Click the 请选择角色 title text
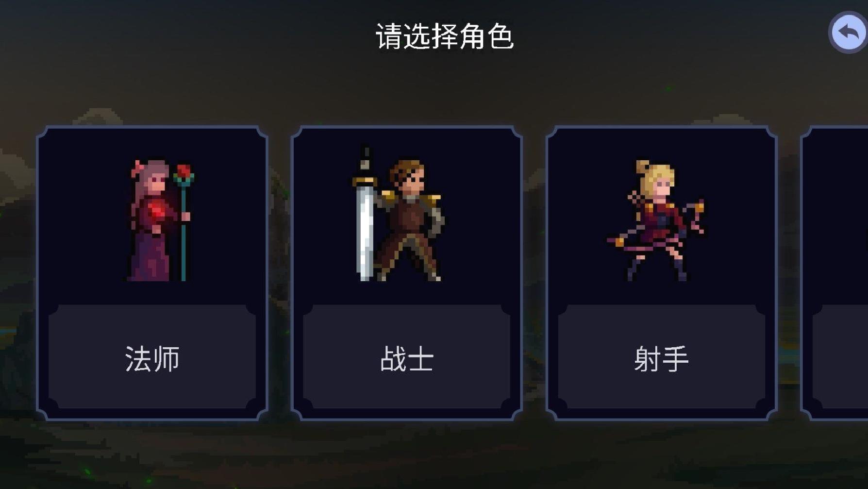 point(445,36)
